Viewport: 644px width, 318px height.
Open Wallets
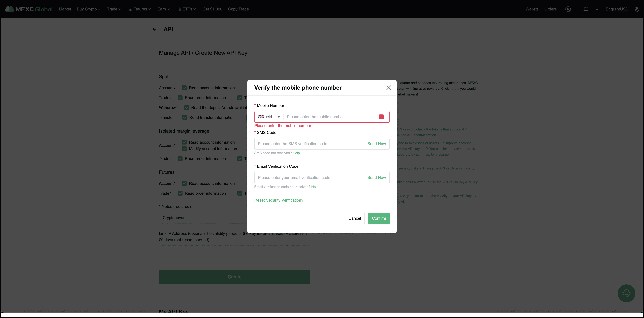click(532, 9)
